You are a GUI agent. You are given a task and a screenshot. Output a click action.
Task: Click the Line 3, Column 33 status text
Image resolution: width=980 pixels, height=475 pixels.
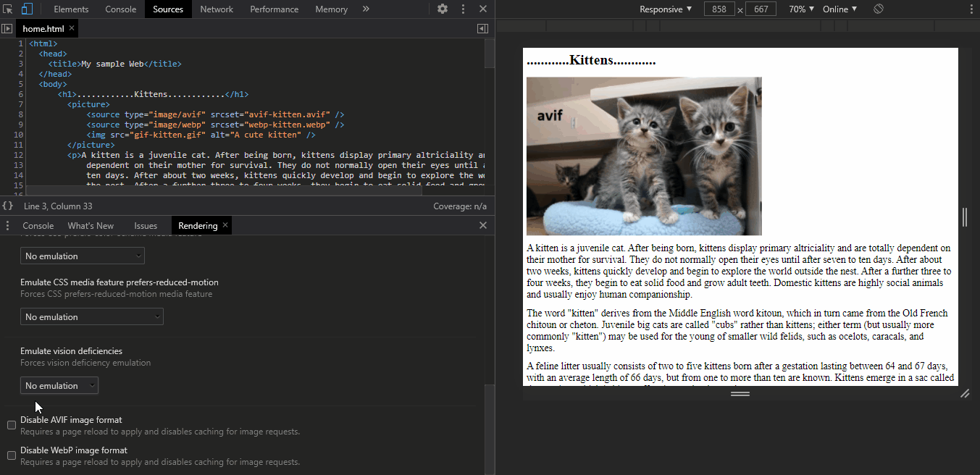[x=58, y=206]
